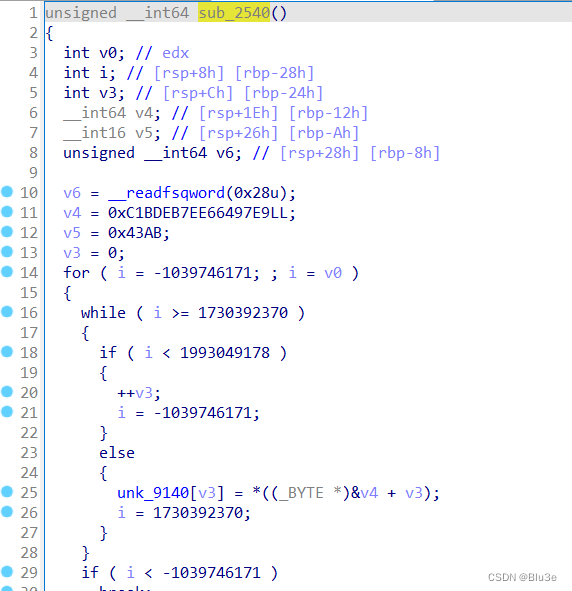Toggle breakpoint dot on line 12
Image resolution: width=572 pixels, height=591 pixels.
click(7, 232)
